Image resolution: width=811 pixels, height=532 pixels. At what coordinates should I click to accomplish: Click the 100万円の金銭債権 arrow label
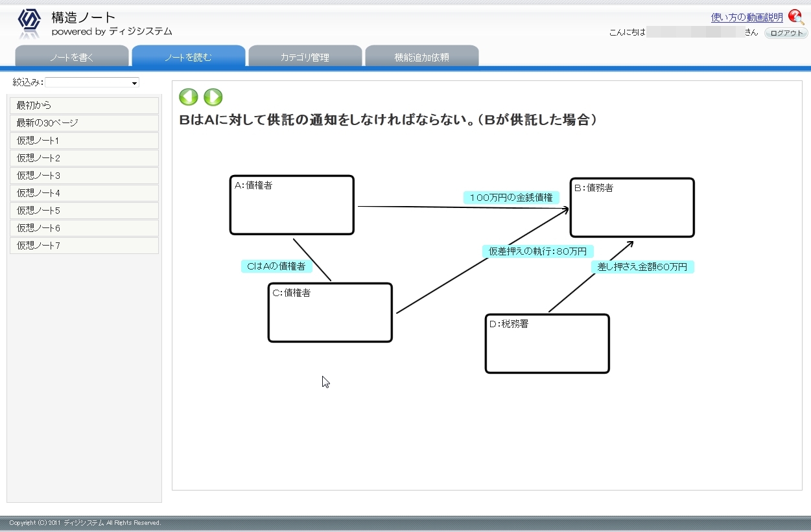point(511,198)
